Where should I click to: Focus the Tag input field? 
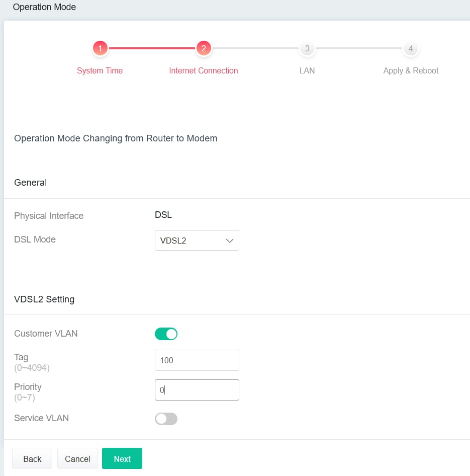click(x=197, y=360)
